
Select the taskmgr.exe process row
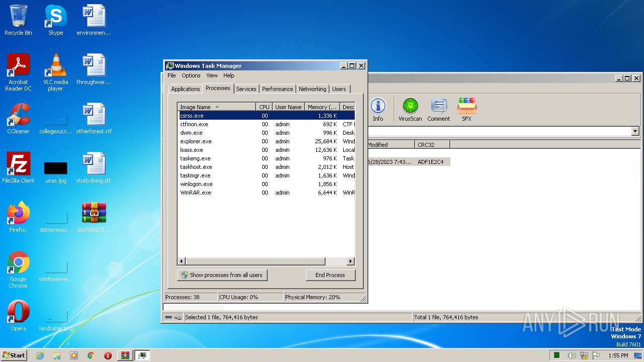[266, 175]
